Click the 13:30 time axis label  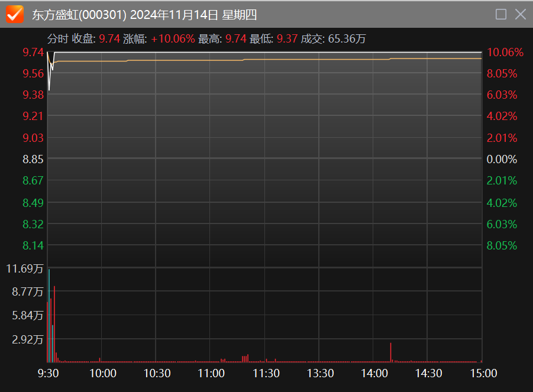(x=320, y=374)
